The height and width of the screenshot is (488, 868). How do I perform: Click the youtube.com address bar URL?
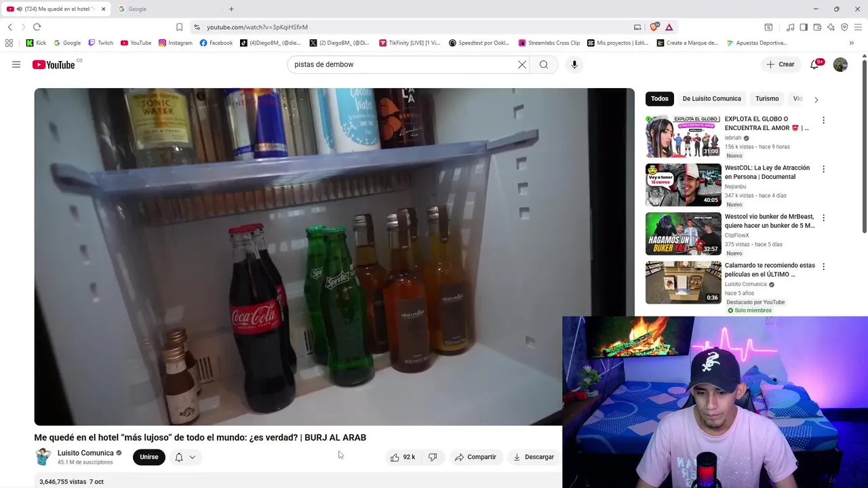[257, 27]
